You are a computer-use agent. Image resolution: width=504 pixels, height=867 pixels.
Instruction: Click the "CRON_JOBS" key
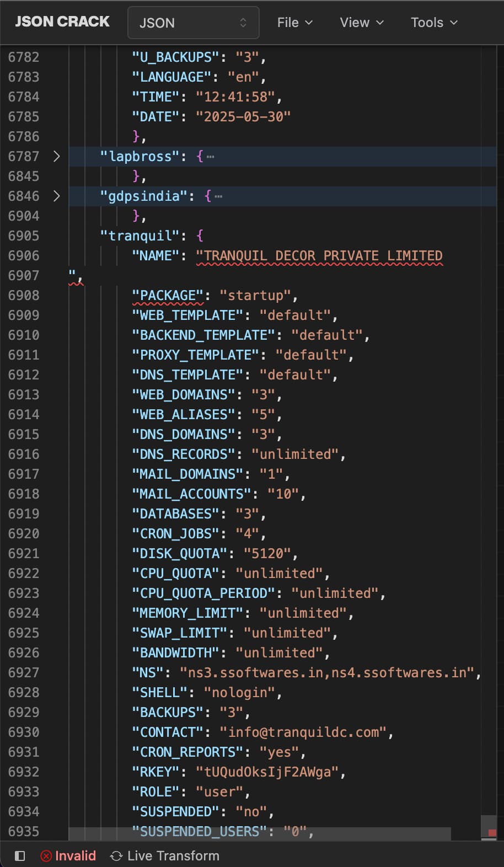point(176,533)
